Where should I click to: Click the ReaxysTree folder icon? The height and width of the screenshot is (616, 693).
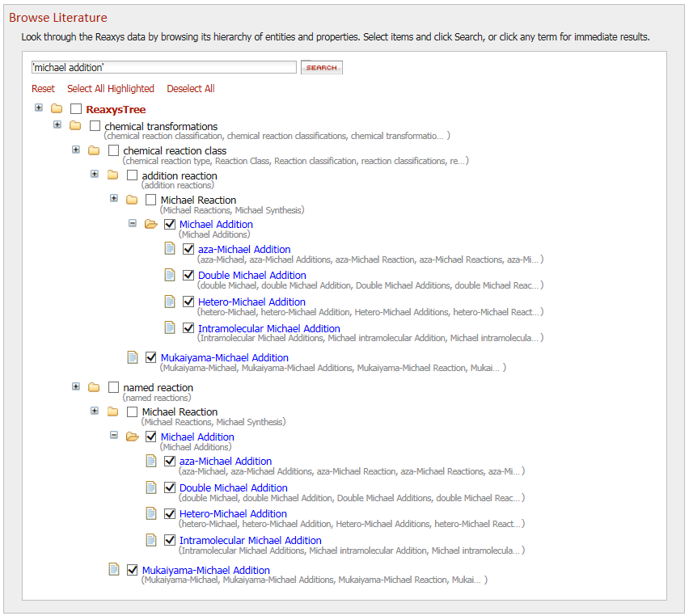coord(57,108)
